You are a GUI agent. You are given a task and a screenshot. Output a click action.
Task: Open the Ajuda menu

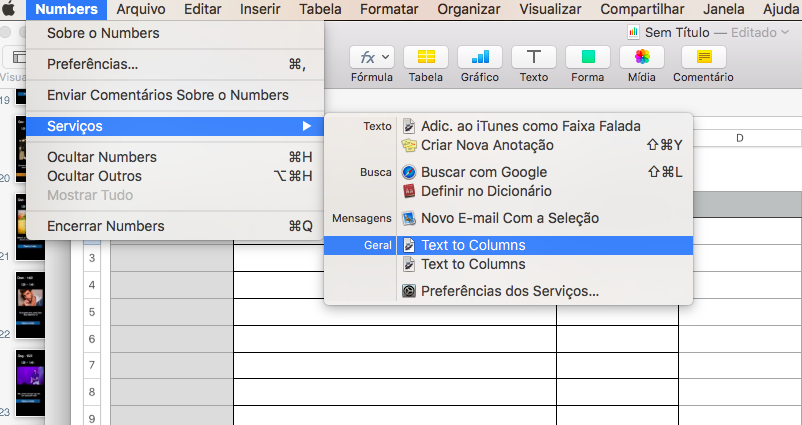tap(781, 9)
